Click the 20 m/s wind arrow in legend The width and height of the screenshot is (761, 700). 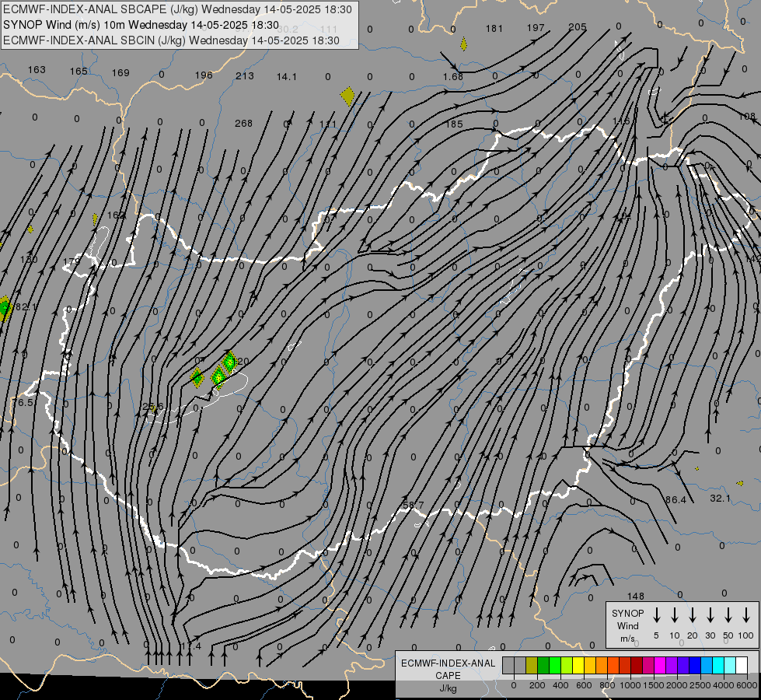(693, 614)
